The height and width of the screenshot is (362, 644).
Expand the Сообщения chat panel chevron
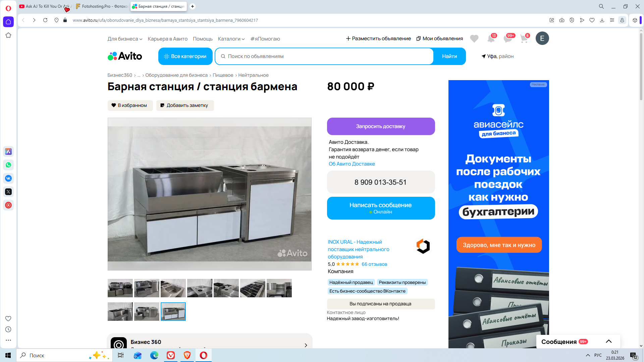(609, 341)
